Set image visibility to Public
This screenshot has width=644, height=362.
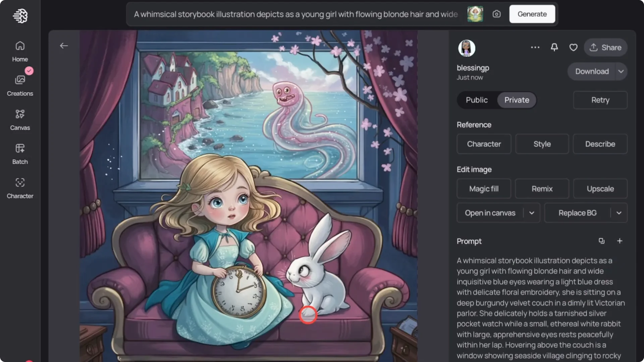476,100
